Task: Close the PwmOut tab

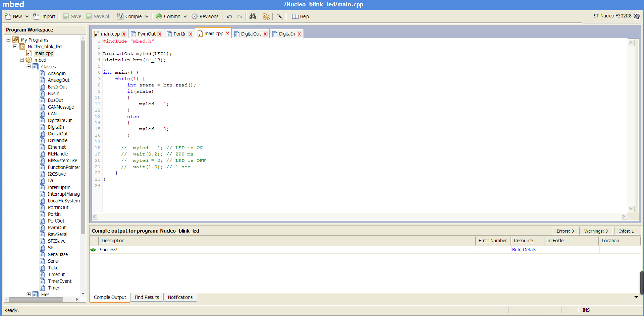Action: 160,34
